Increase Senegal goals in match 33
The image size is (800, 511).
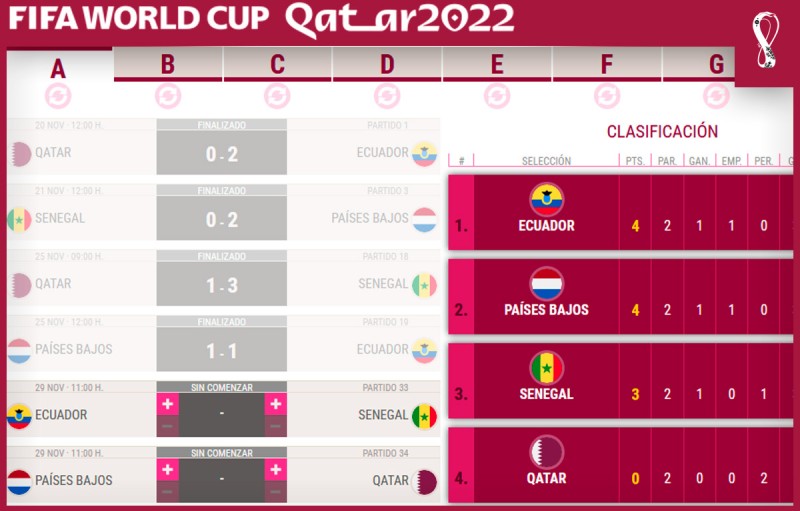tap(276, 404)
